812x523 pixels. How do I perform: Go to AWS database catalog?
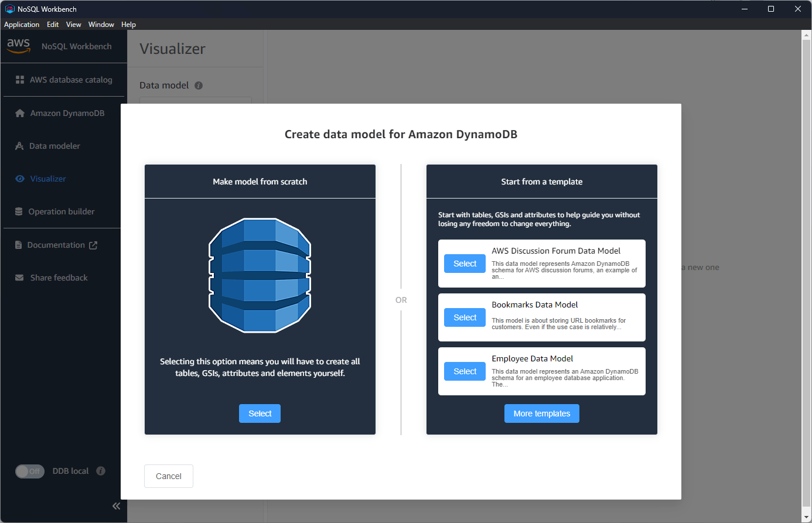coord(64,80)
